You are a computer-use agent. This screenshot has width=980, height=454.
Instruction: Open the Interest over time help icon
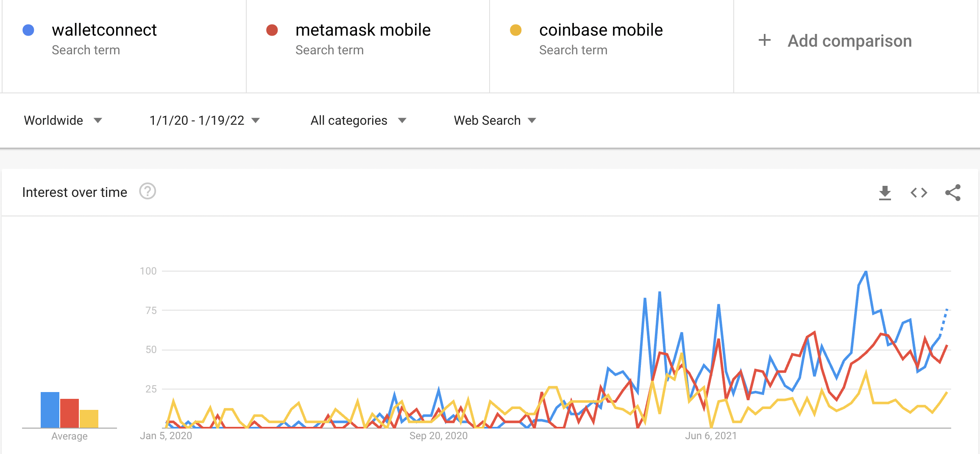(148, 192)
